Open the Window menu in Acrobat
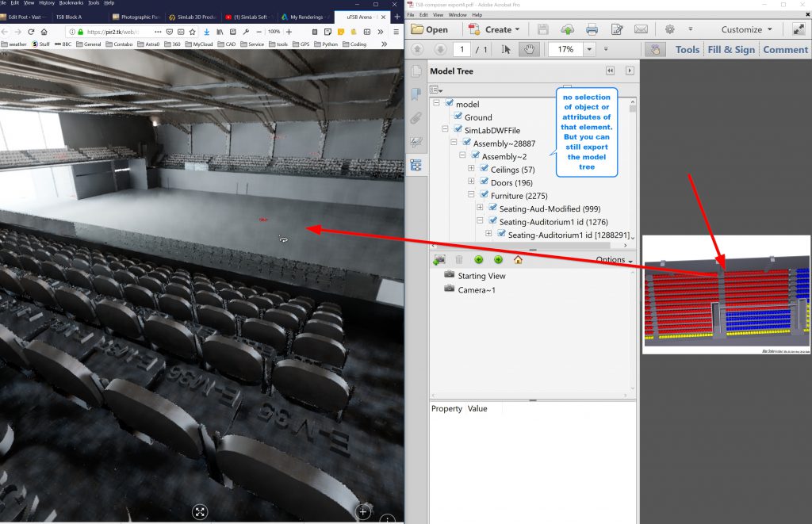 tap(458, 15)
